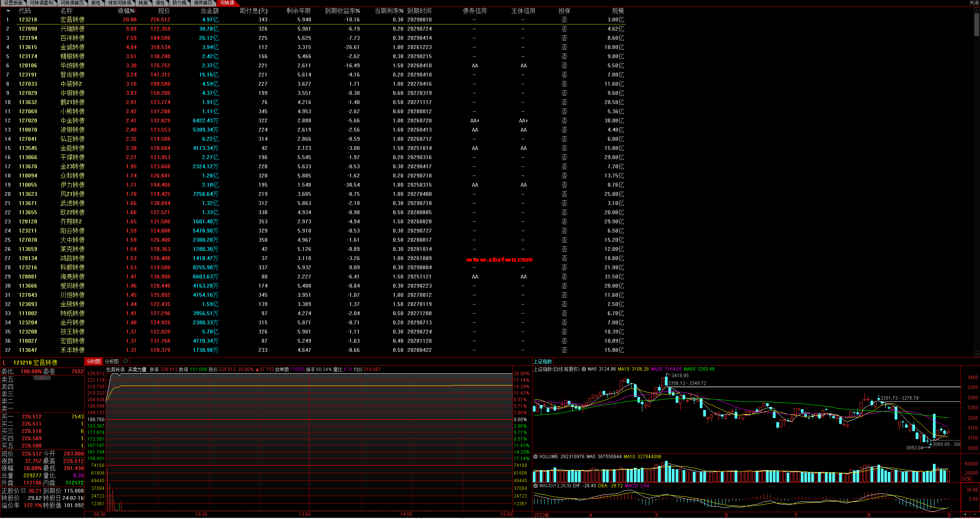Viewport: 980px width, 519px height.
Task: Open the 设置版面 layout tab
Action: pos(13,3)
